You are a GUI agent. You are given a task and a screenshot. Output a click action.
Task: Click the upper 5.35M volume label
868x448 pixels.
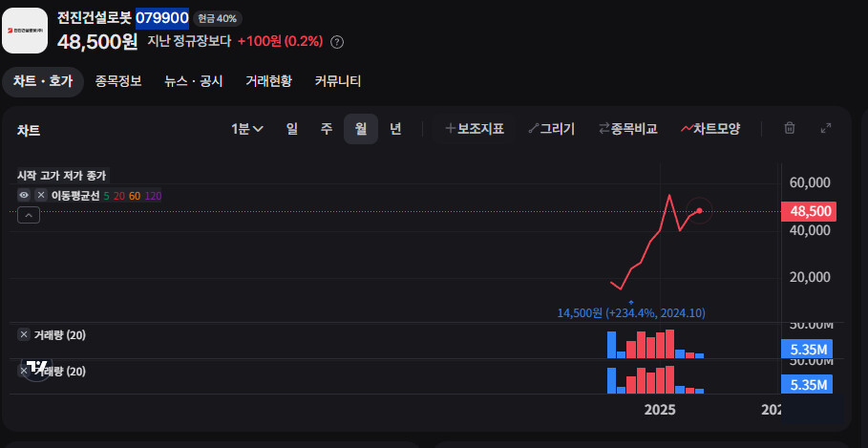[x=807, y=350]
